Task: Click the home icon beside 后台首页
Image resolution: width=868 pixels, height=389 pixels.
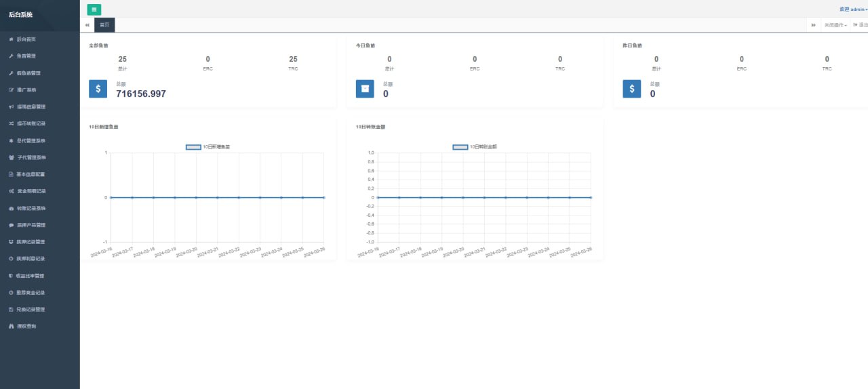Action: pyautogui.click(x=11, y=39)
